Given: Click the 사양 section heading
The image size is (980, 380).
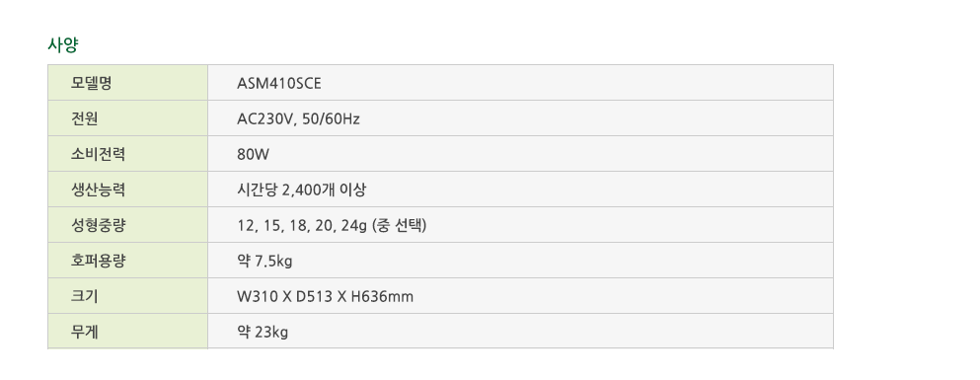Looking at the screenshot, I should (62, 45).
